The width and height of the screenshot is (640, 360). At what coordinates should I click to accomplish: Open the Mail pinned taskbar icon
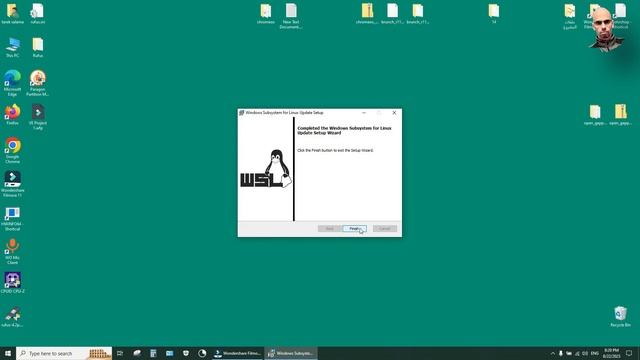coord(169,353)
